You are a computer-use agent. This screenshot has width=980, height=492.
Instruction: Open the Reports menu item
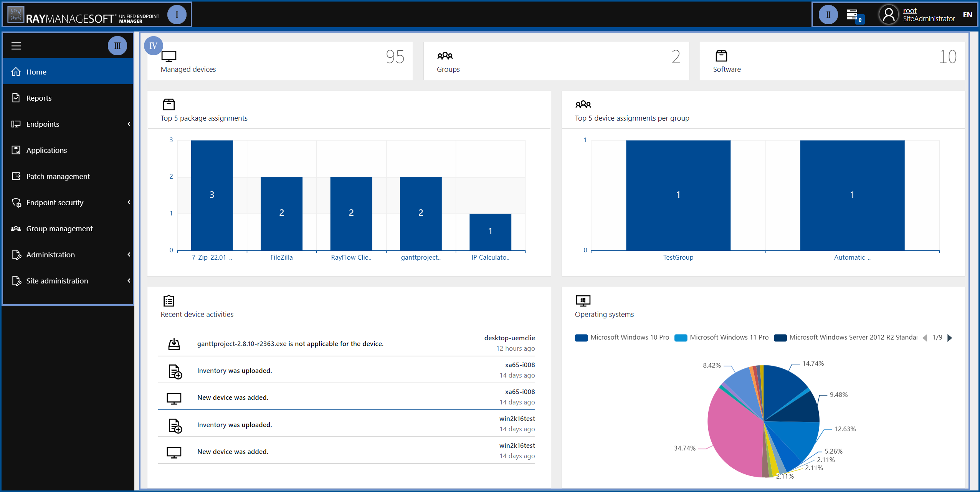pos(39,98)
